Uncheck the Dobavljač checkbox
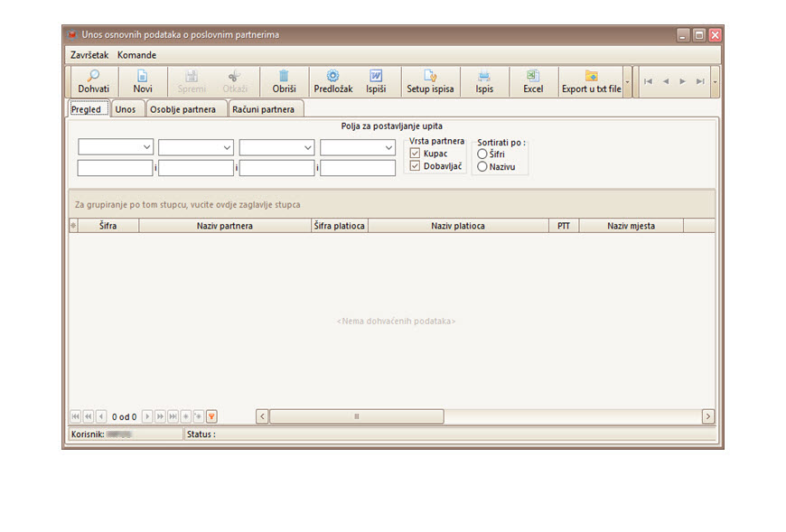This screenshot has height=532, width=786. tap(415, 166)
